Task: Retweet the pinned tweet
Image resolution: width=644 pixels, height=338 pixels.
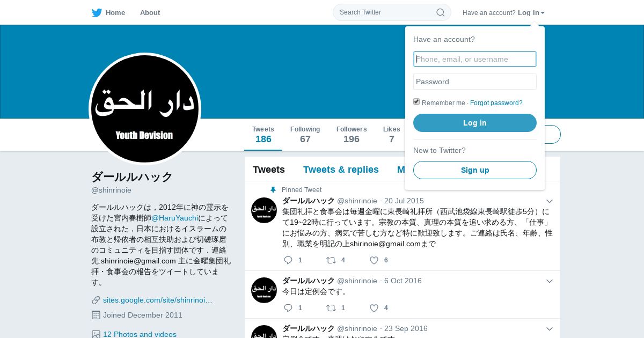Action: click(x=331, y=260)
